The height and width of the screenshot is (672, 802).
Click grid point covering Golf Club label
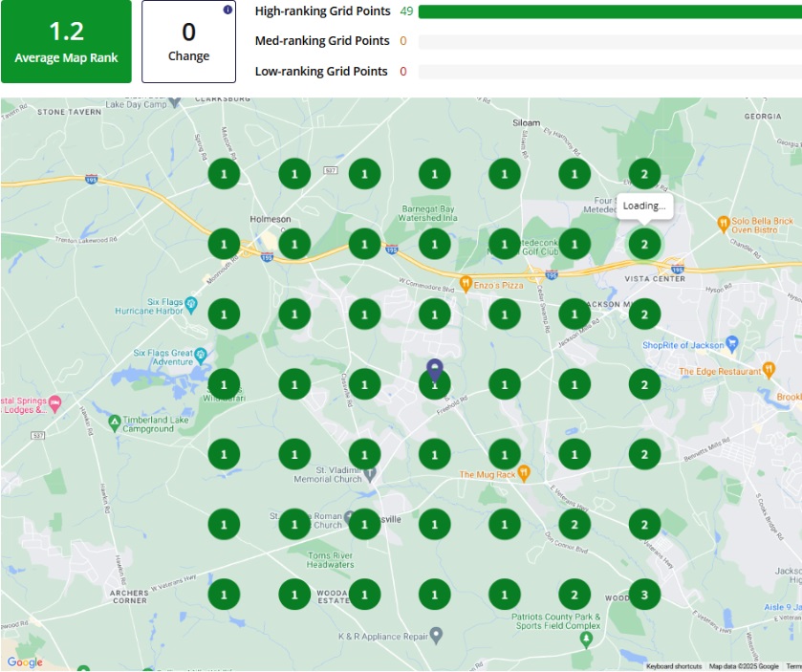505,245
